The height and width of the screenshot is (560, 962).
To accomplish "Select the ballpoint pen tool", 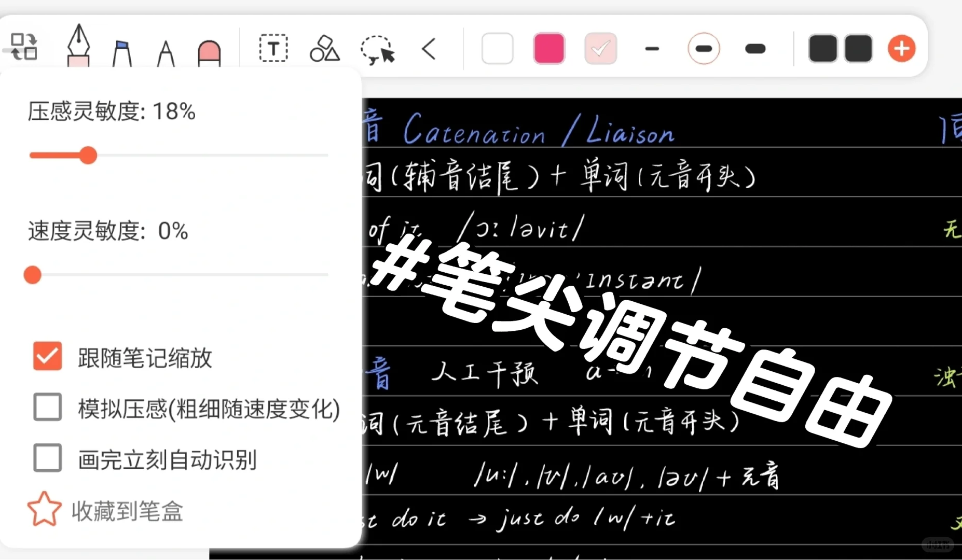I will [x=166, y=49].
